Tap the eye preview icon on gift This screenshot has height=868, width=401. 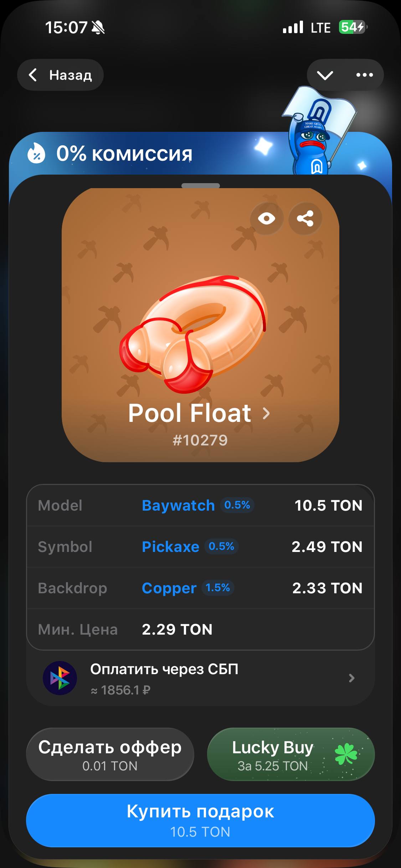point(267,218)
